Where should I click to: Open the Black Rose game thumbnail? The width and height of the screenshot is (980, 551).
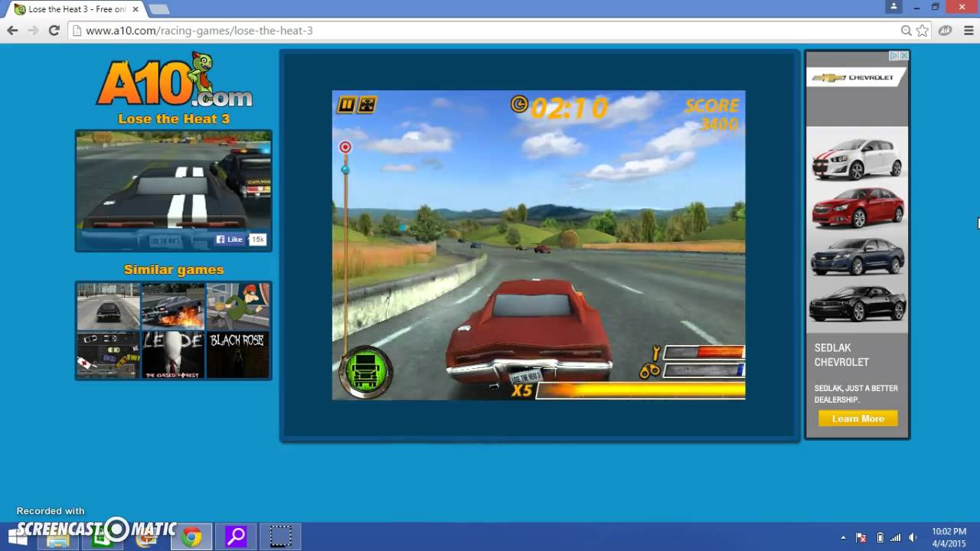click(238, 354)
